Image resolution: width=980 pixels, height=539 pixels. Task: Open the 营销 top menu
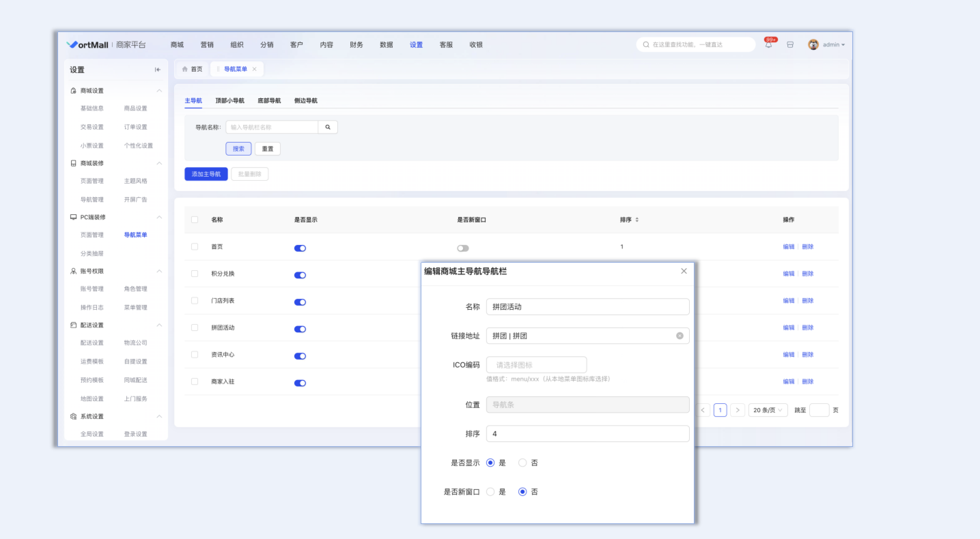[x=207, y=45]
